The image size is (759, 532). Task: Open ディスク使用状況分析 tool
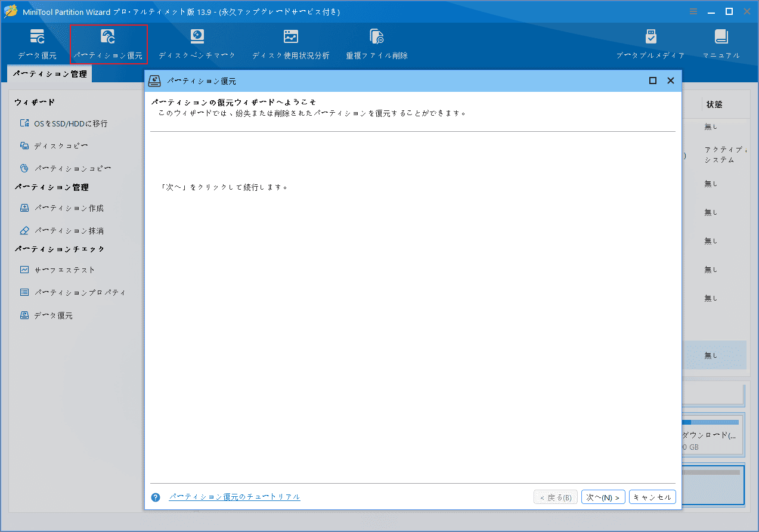290,45
